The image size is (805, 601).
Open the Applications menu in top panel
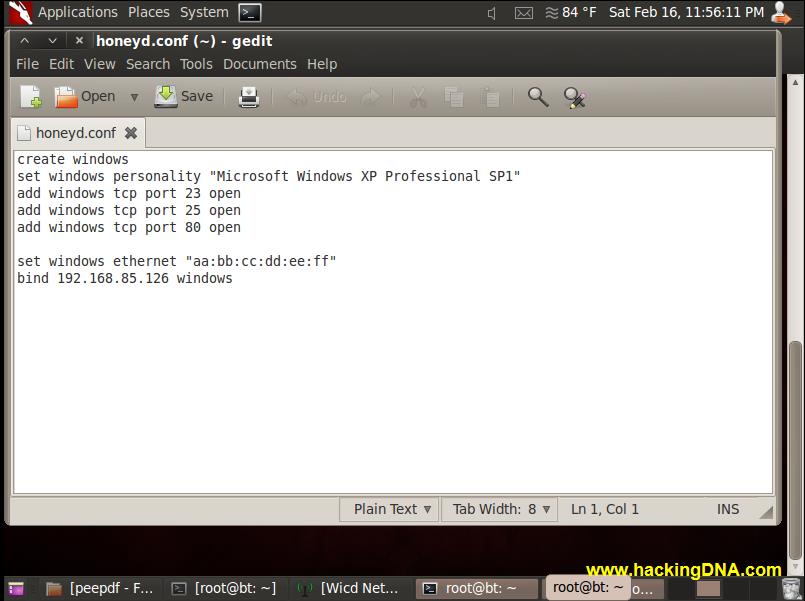[x=78, y=12]
